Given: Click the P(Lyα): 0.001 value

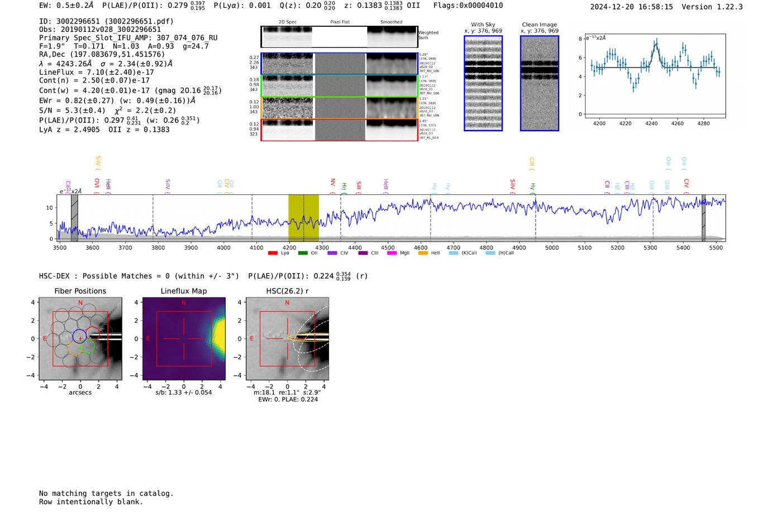Looking at the screenshot, I should tap(242, 6).
